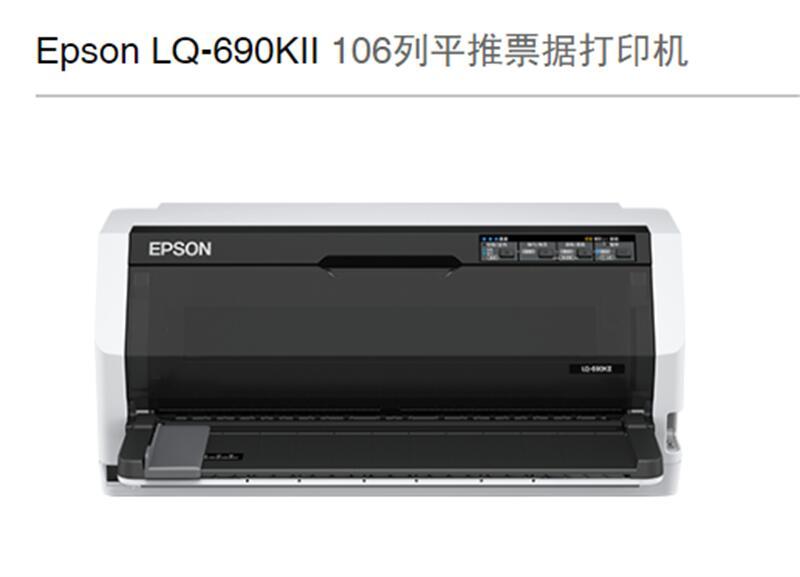Image resolution: width=800 pixels, height=577 pixels.
Task: Click the LQ-690KII model label badge
Action: [x=596, y=368]
